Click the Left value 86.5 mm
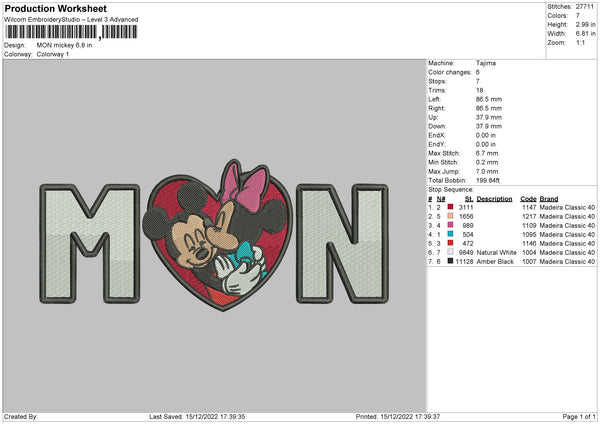The height and width of the screenshot is (424, 600). point(489,99)
